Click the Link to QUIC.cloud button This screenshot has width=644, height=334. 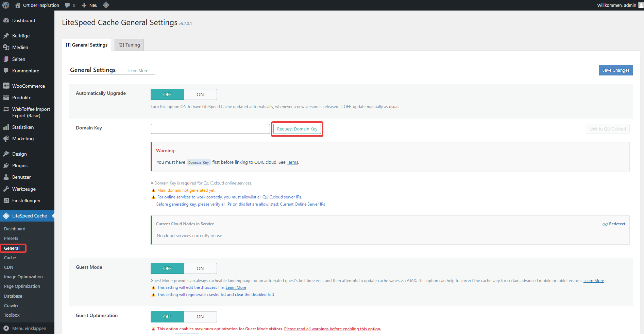[608, 129]
